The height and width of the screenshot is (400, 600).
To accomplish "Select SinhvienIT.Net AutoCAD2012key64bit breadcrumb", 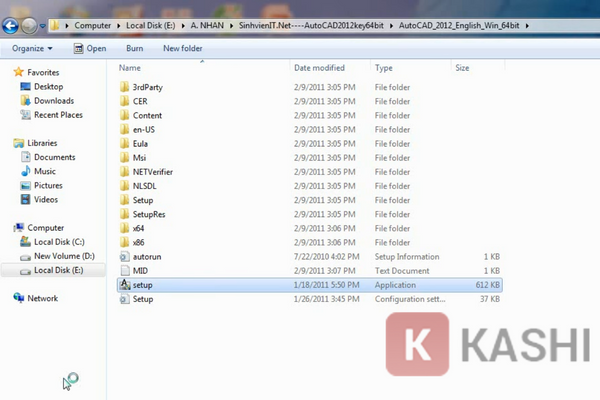I will coord(311,26).
